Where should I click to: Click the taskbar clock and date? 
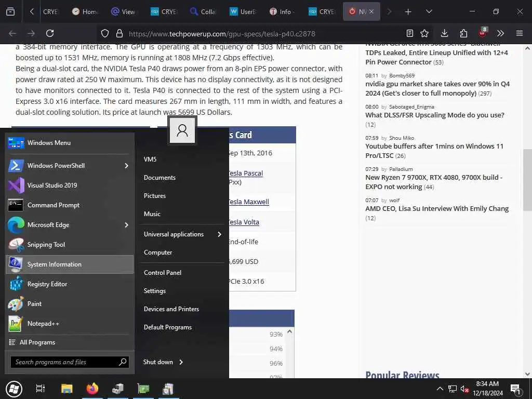pyautogui.click(x=487, y=389)
